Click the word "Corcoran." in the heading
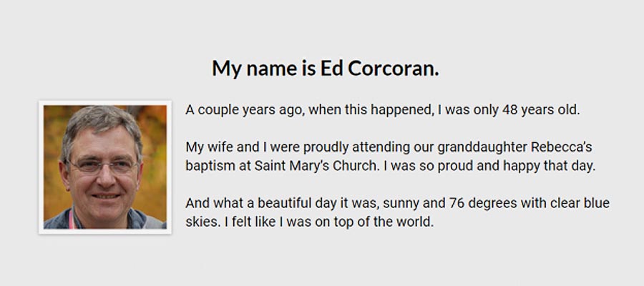Screen dimensions: 644x286 point(394,69)
